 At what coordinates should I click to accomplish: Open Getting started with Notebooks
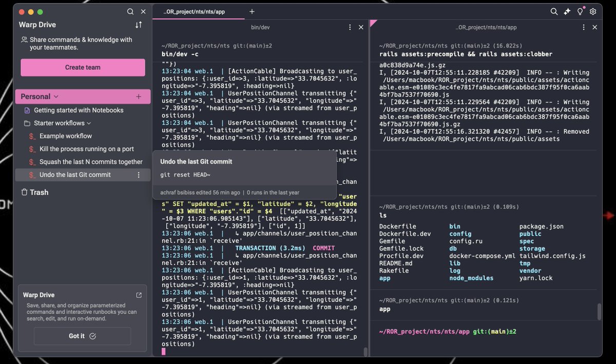79,110
